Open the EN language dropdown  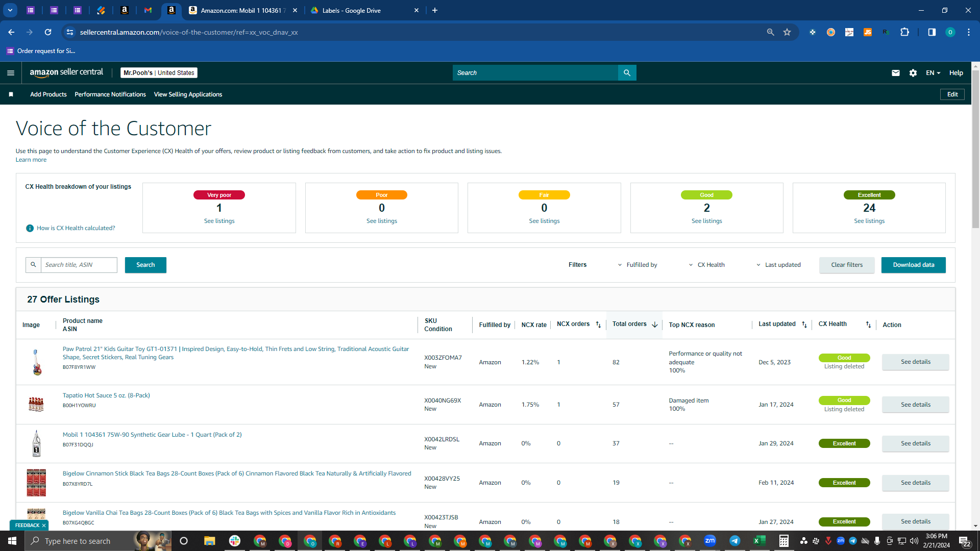click(x=933, y=73)
